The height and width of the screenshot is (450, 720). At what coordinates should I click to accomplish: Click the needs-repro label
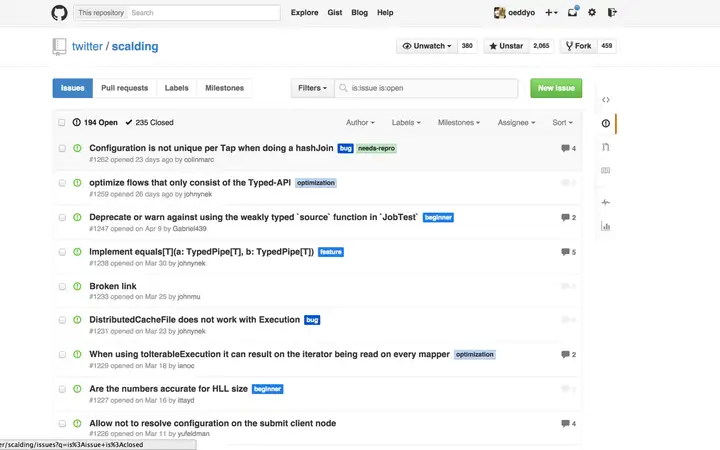(x=376, y=148)
